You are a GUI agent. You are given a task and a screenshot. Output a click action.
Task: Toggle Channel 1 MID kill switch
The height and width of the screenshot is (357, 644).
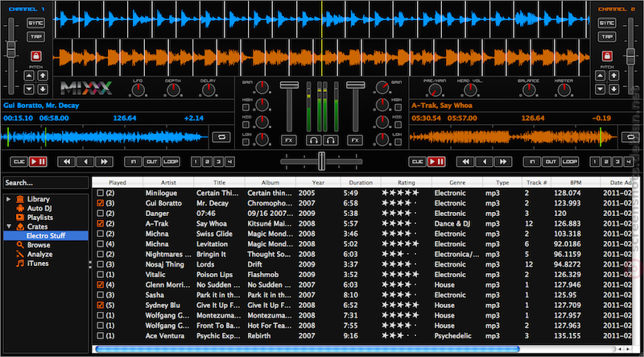pos(246,125)
